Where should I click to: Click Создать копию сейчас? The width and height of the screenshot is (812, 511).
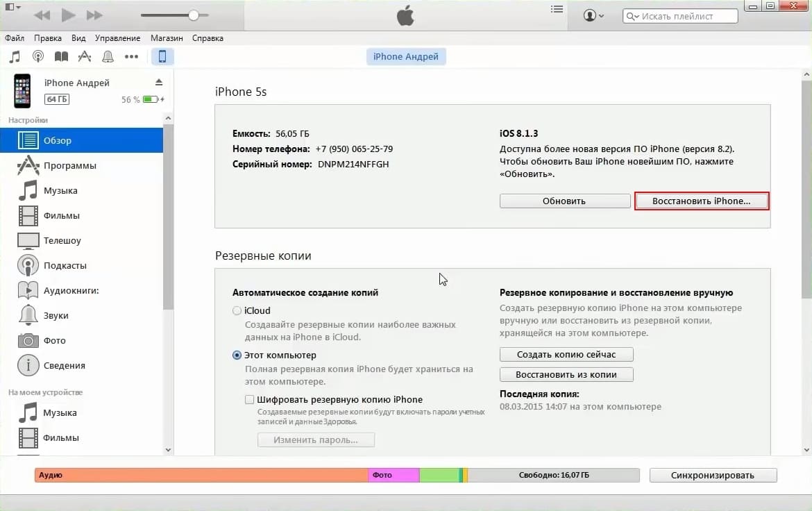tap(566, 355)
